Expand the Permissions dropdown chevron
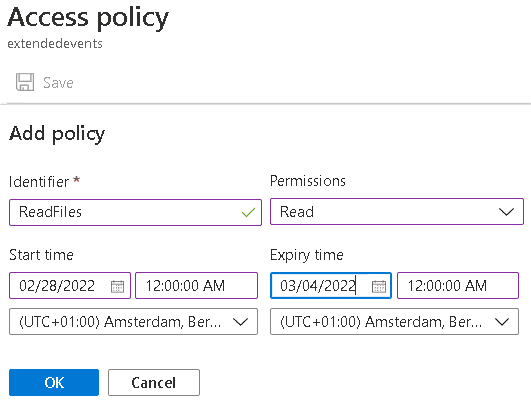 coord(506,212)
